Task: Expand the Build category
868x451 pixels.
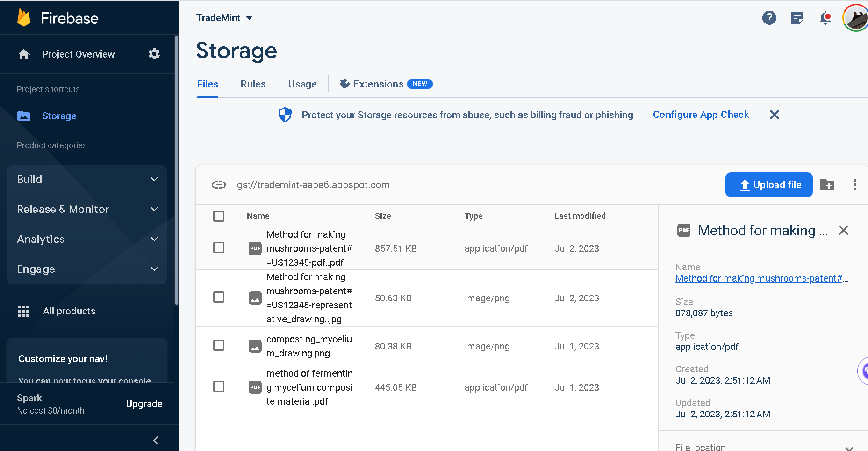Action: (87, 180)
